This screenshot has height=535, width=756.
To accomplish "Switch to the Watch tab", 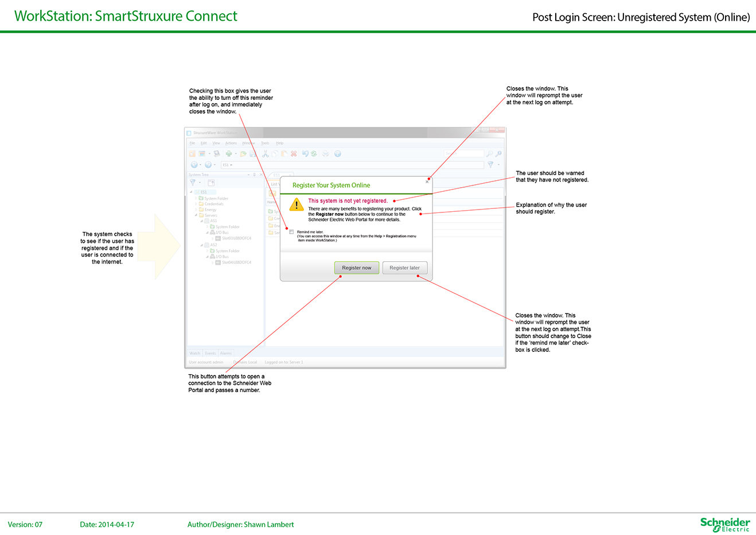I will click(195, 353).
